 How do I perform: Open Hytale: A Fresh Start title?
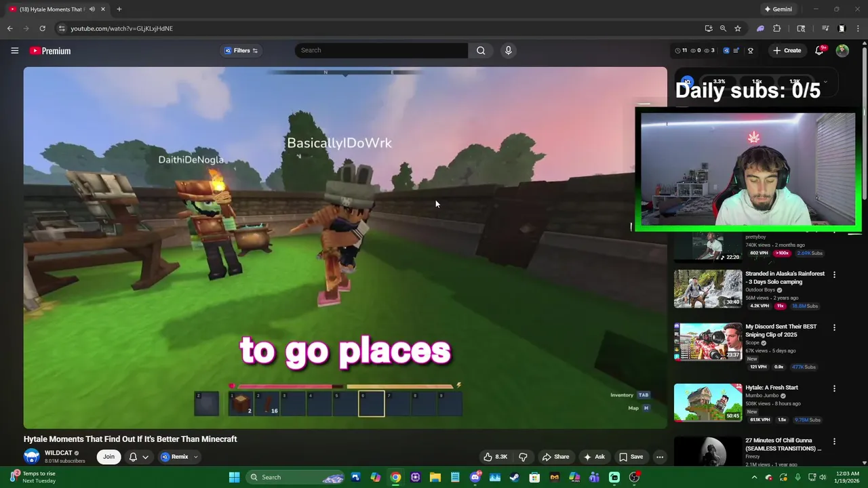(x=772, y=388)
